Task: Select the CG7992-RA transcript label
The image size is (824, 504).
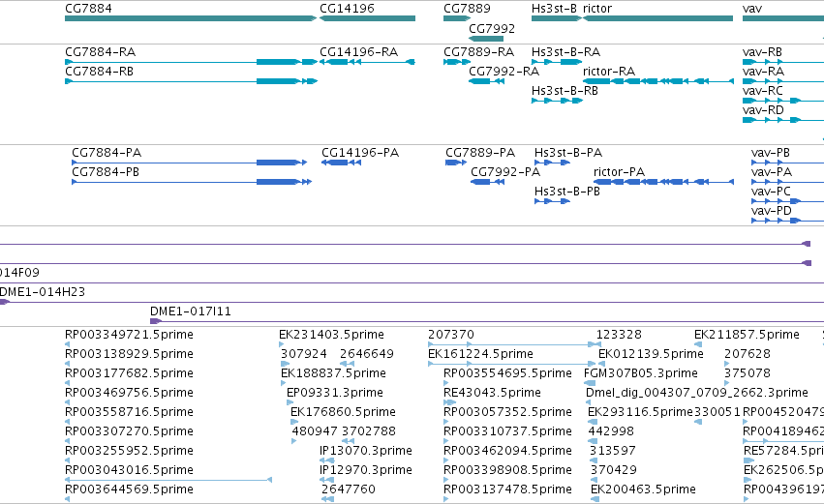Action: 504,72
